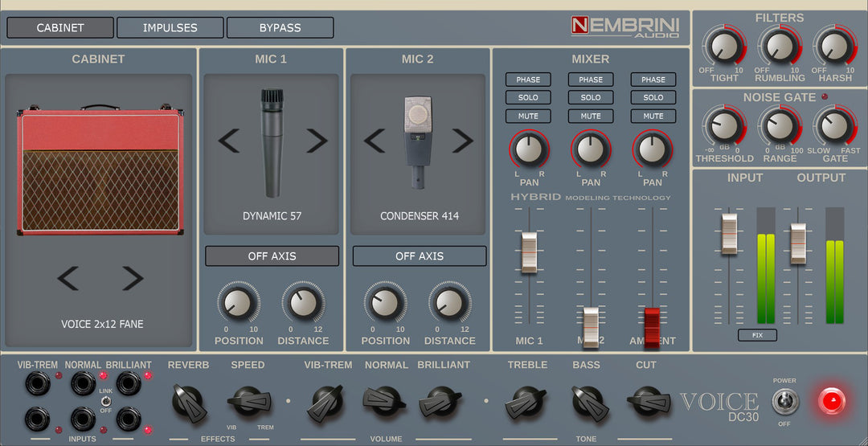
Task: Click the noise gate THRESHOLD knob
Action: coord(724,127)
